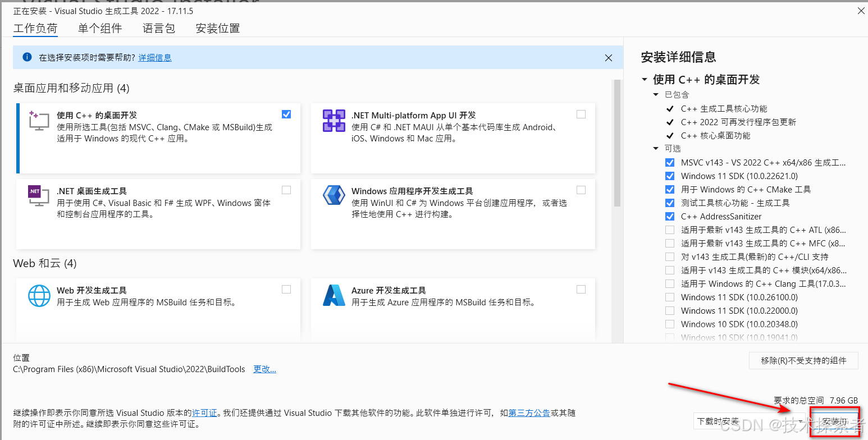Click the C++ 核心桌面功能 included item

click(715, 135)
